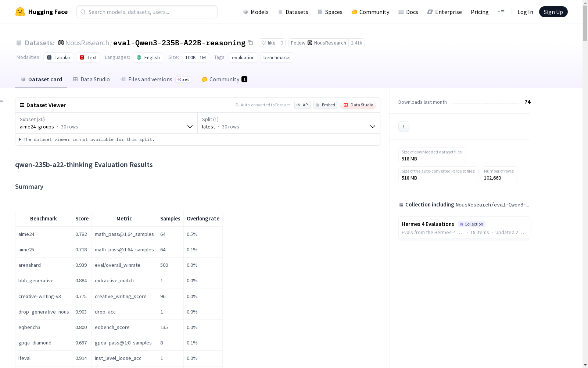The image size is (588, 368).
Task: Open the navigation overflow menu icon
Action: point(501,12)
